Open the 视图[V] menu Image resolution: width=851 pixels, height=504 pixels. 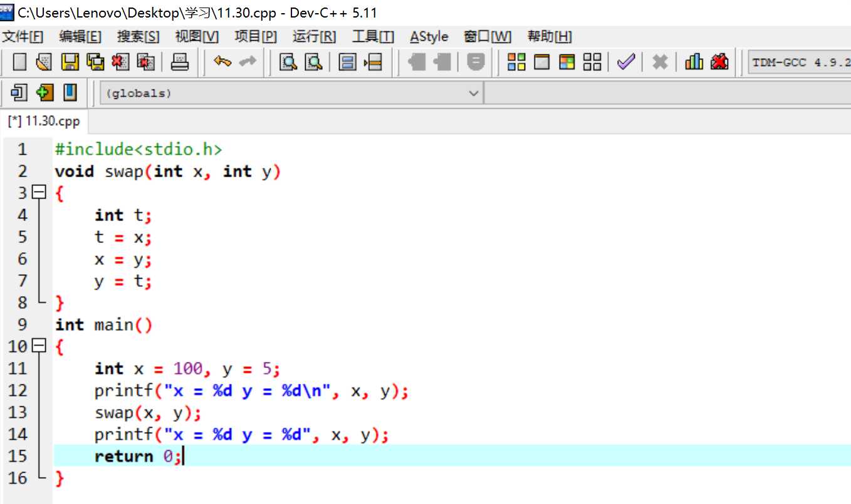pyautogui.click(x=197, y=36)
